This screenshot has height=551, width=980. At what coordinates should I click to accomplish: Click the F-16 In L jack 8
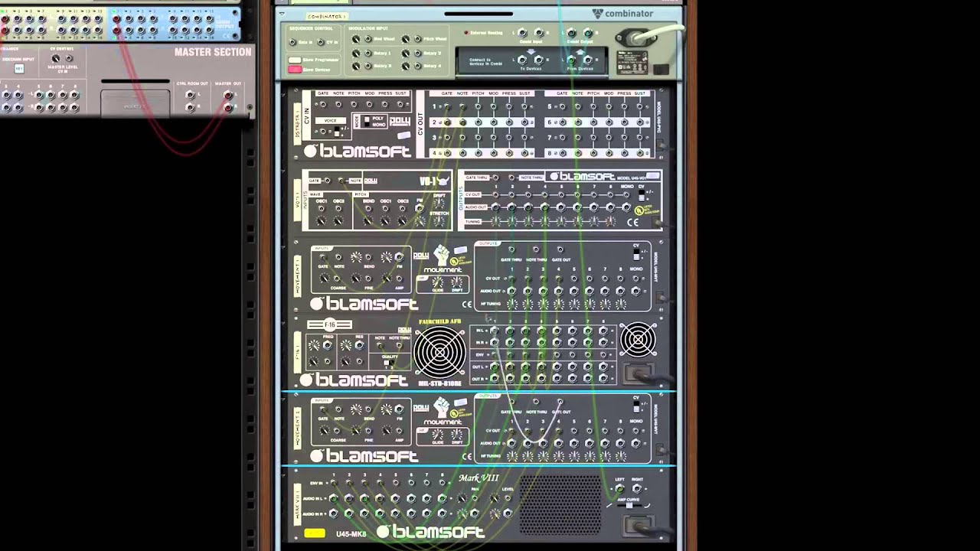(x=603, y=331)
